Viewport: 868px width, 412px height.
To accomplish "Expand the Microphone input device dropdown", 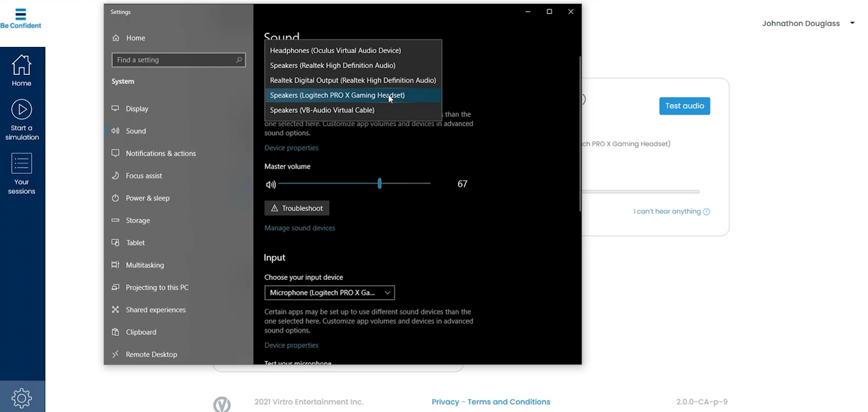I will (329, 293).
